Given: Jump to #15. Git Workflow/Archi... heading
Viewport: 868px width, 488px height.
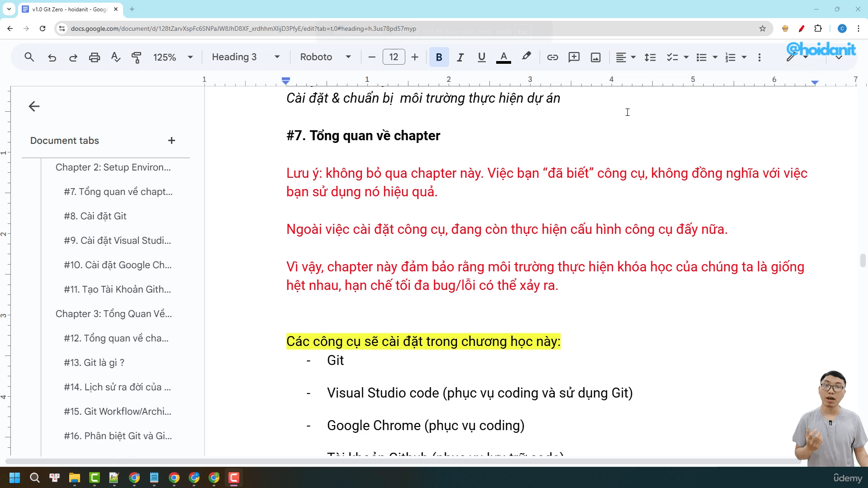Looking at the screenshot, I should pyautogui.click(x=118, y=412).
